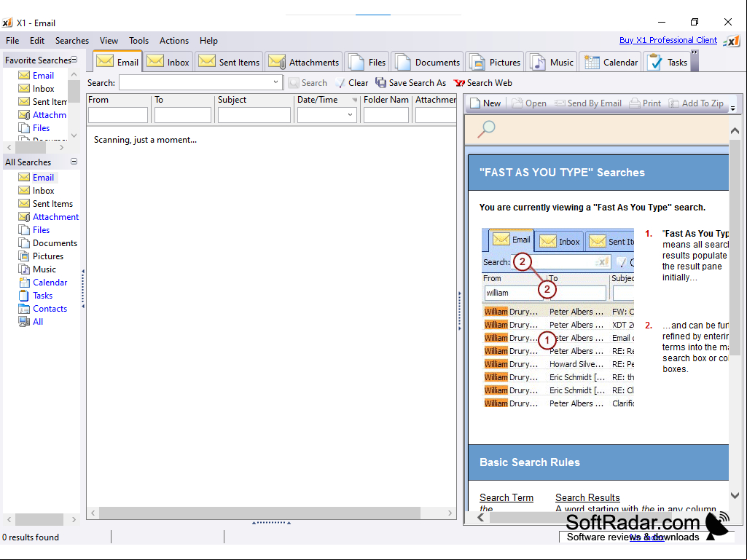This screenshot has height=560, width=747.
Task: Select the Sent Items icon under All Searches
Action: click(x=24, y=203)
